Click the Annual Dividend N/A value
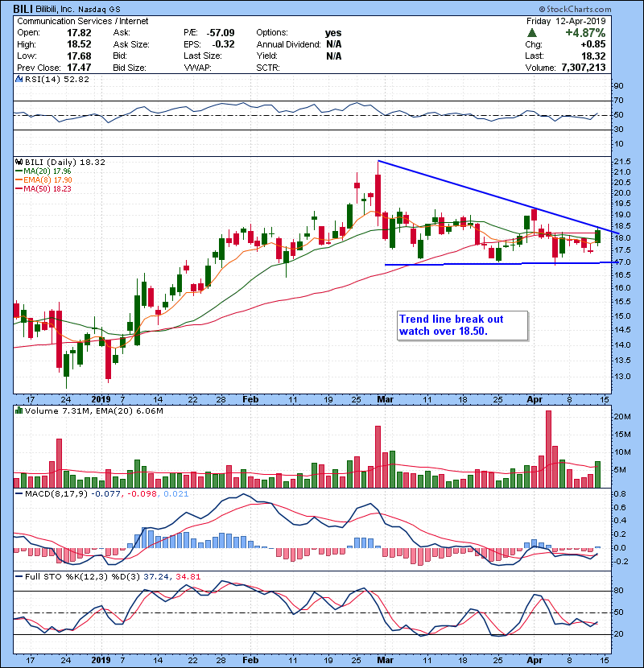 [x=334, y=44]
